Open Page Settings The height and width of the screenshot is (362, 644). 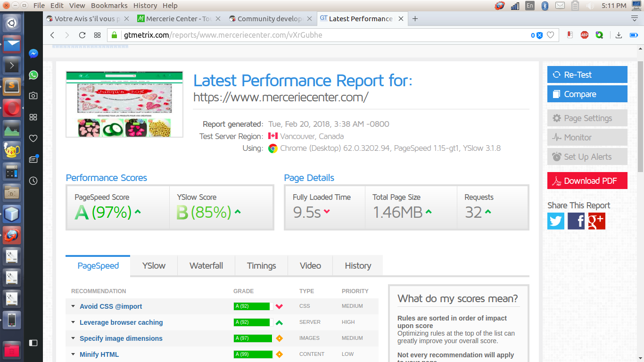point(587,118)
